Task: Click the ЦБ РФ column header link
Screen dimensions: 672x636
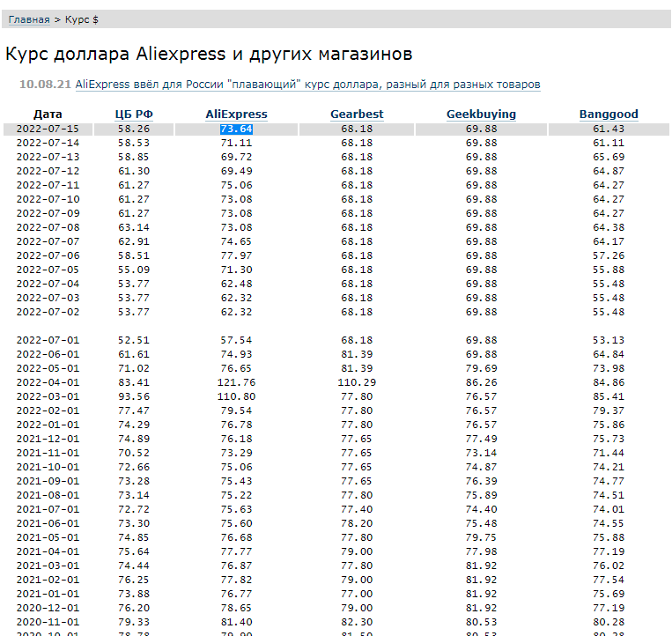Action: point(134,115)
